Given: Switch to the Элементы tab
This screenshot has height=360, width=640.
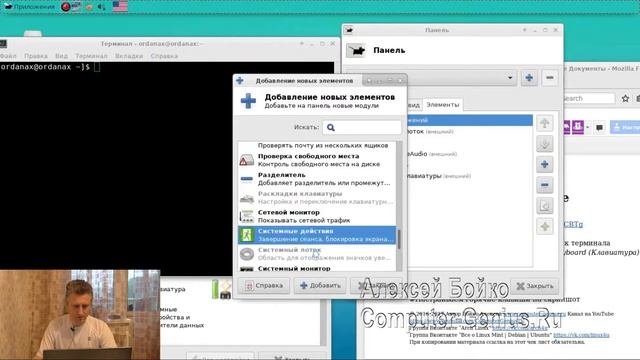Looking at the screenshot, I should click(x=442, y=105).
